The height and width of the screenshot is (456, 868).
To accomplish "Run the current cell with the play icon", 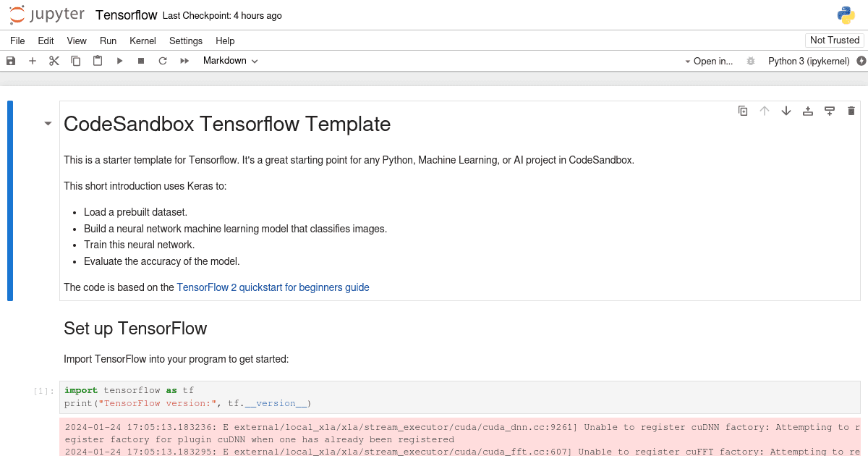I will pos(119,61).
